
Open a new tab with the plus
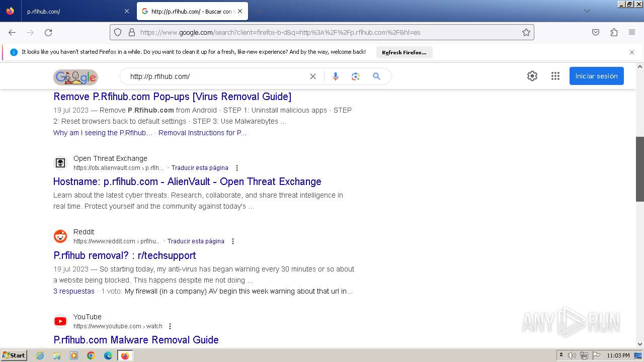tap(259, 11)
